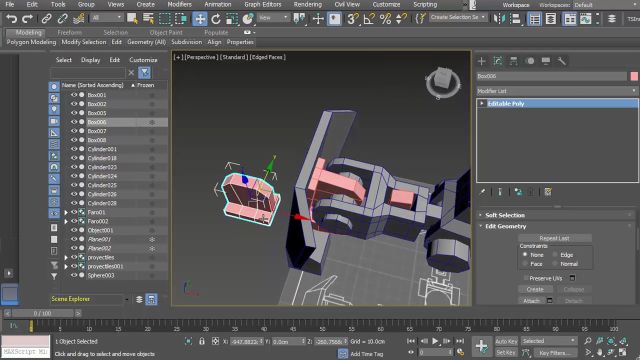Toggle the Percent Snap icon
The height and width of the screenshot is (360, 640).
pyautogui.click(x=385, y=19)
